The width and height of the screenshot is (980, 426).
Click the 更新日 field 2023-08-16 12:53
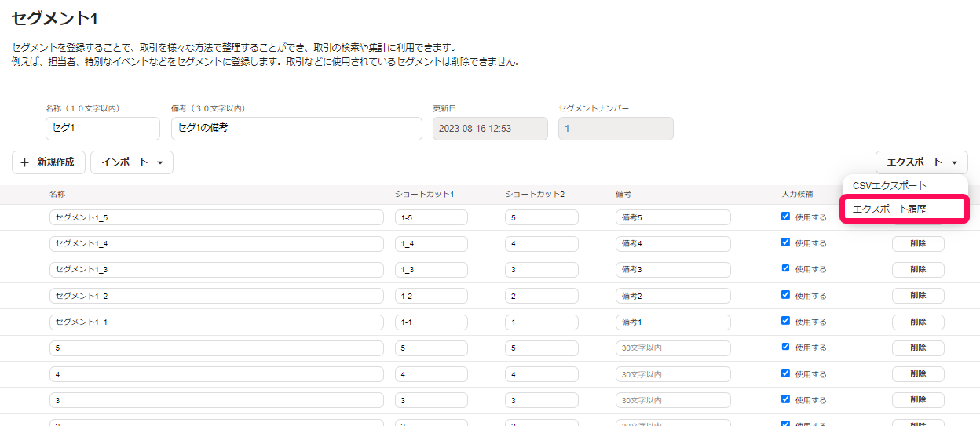click(x=490, y=129)
